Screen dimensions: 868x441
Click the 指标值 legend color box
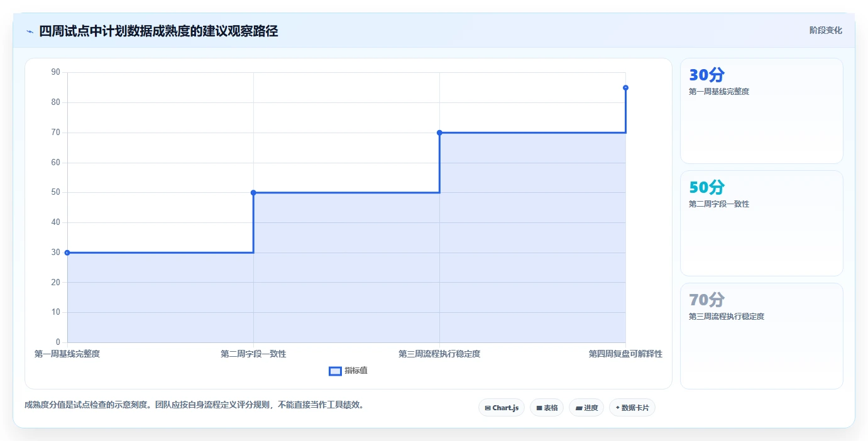coord(335,371)
